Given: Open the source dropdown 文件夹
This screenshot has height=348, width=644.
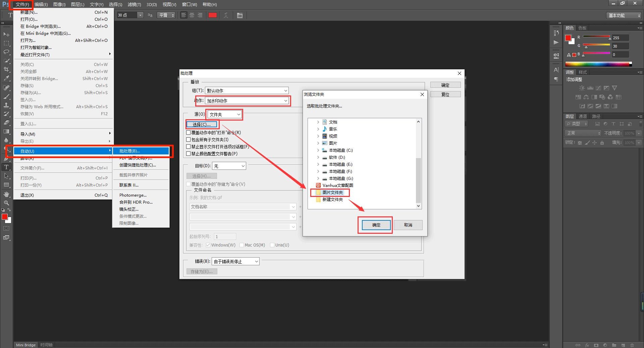Looking at the screenshot, I should point(224,114).
